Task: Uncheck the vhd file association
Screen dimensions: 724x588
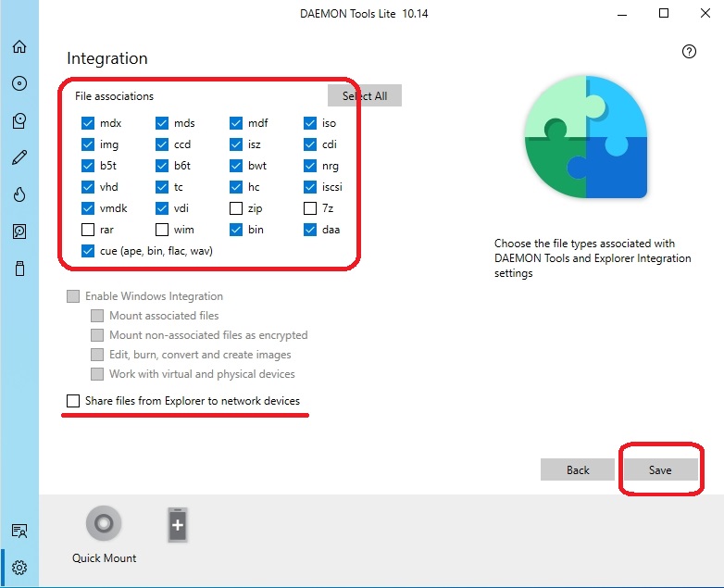Action: coord(88,187)
